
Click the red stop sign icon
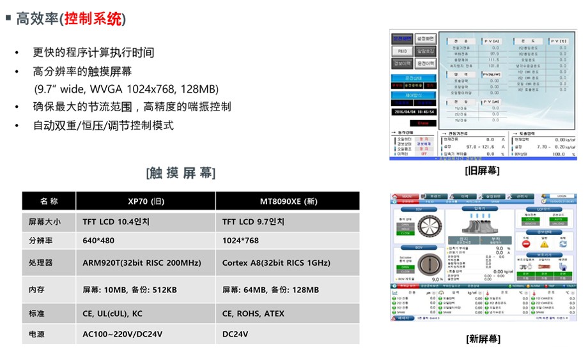pos(526,243)
